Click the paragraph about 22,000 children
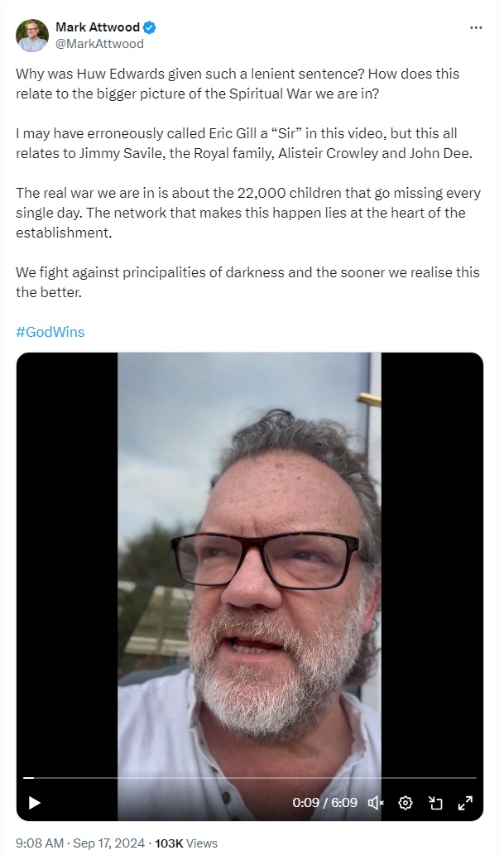Image resolution: width=504 pixels, height=855 pixels. point(248,213)
